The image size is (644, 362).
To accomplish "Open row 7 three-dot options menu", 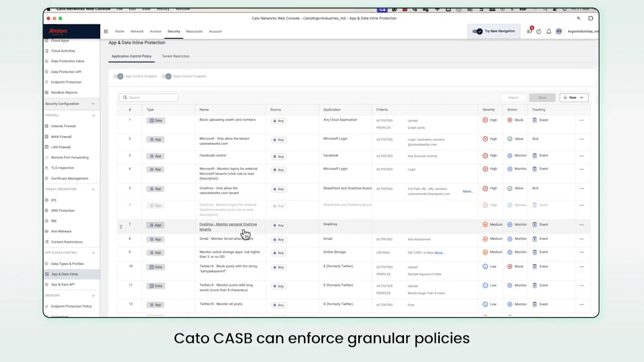I will [582, 225].
